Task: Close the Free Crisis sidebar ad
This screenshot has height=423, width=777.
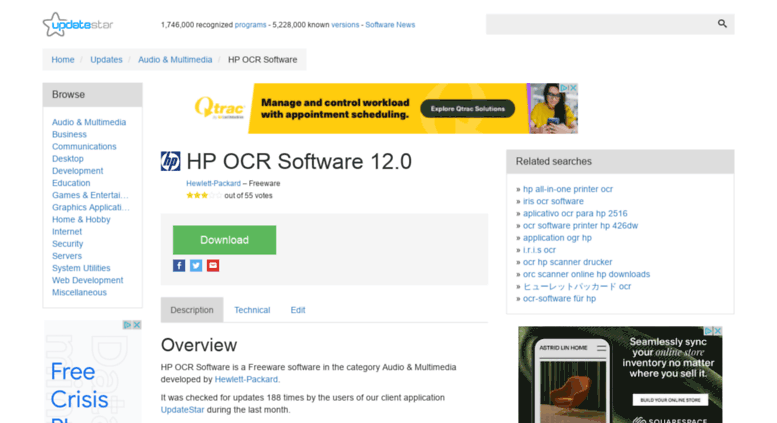Action: [x=137, y=325]
